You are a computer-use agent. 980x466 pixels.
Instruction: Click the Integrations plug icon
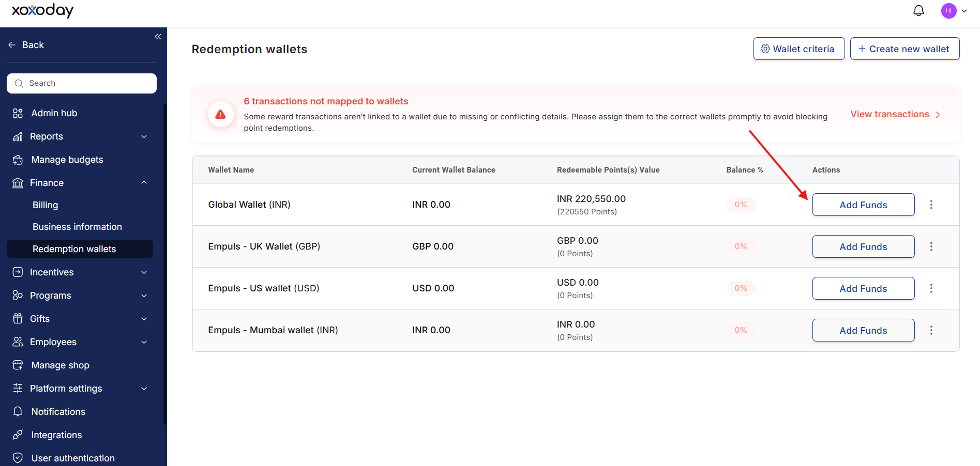(18, 434)
